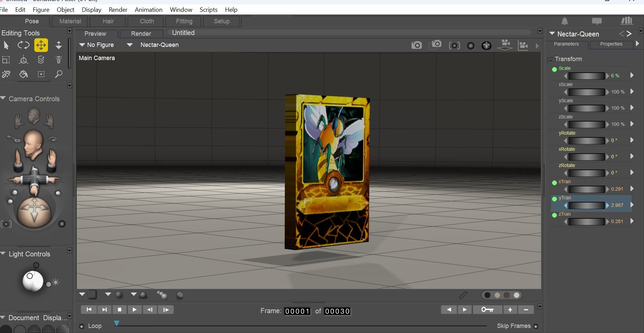This screenshot has height=333, width=644.
Task: Open the Animation menu
Action: click(149, 10)
